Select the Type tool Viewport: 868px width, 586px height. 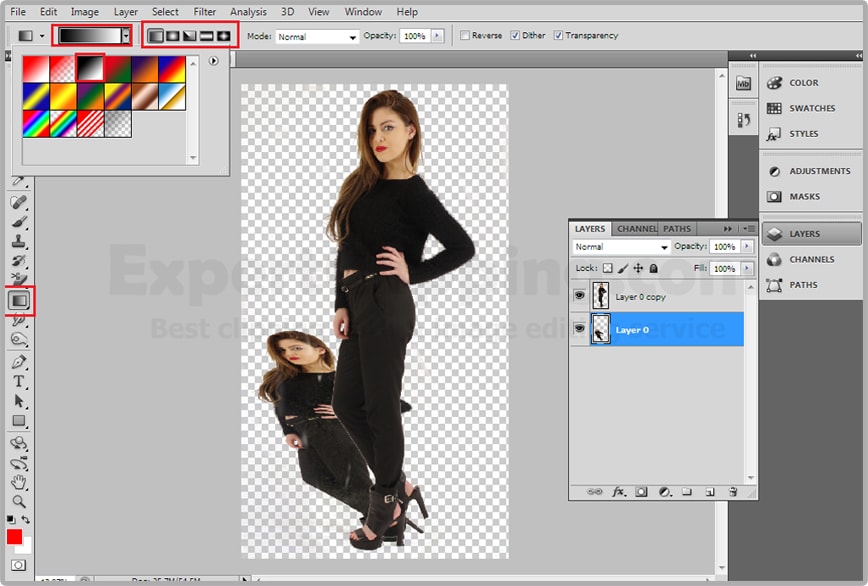(x=19, y=381)
